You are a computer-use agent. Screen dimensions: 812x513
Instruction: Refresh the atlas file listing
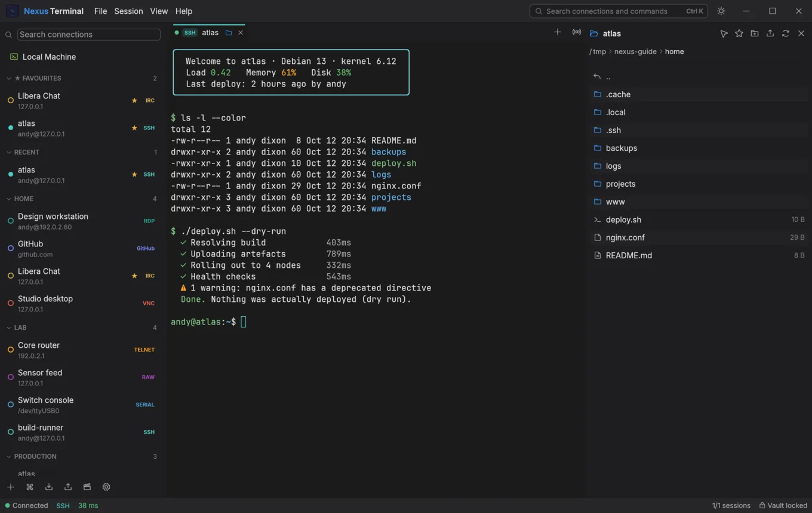[786, 33]
